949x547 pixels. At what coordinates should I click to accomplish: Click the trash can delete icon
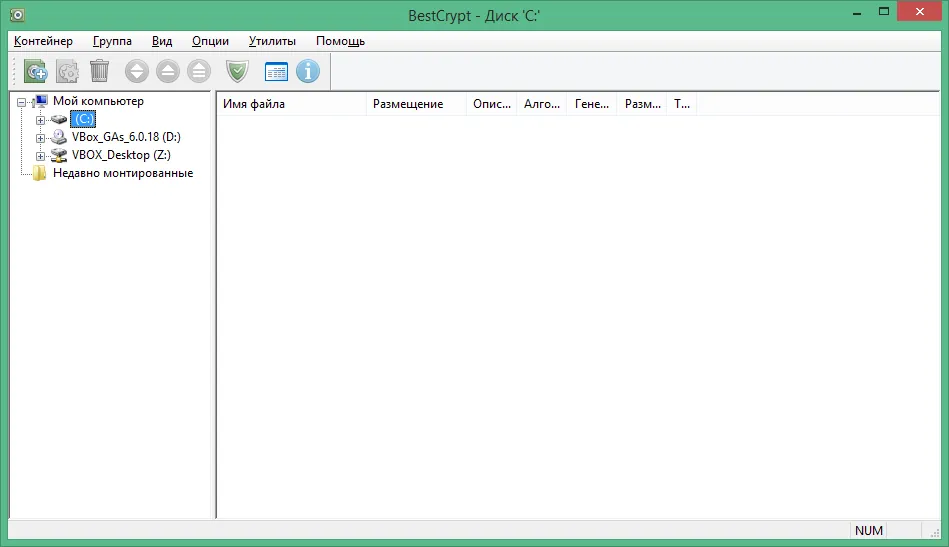point(99,71)
